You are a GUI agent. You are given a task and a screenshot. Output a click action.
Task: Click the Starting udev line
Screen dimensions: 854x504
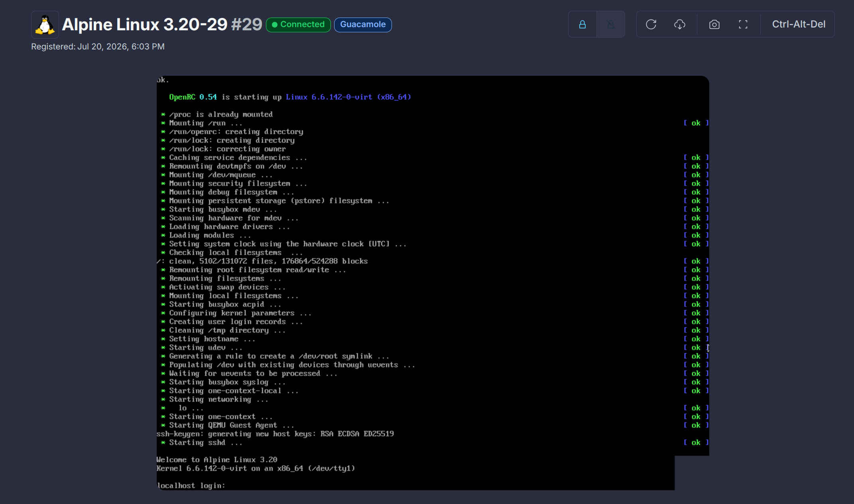201,348
